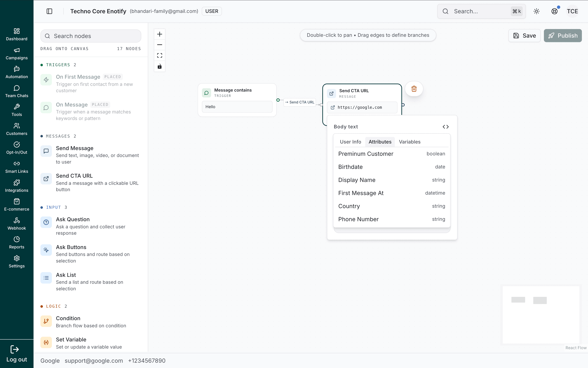Select the Send CTA URL node header
Viewport: 588px width, 368px height.
362,93
